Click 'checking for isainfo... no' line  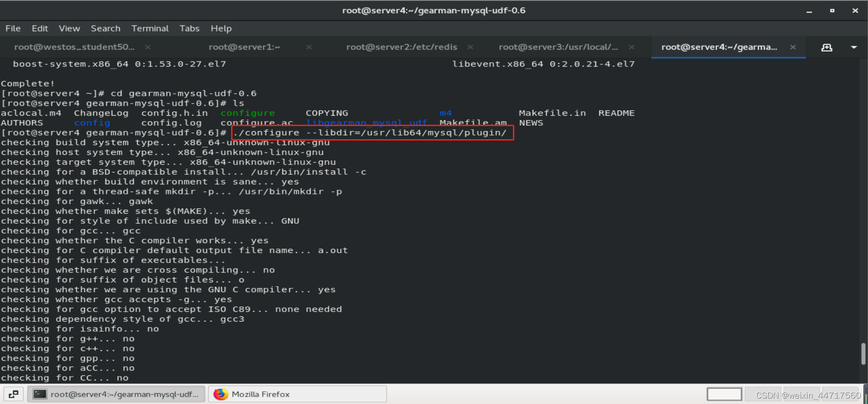coord(80,329)
